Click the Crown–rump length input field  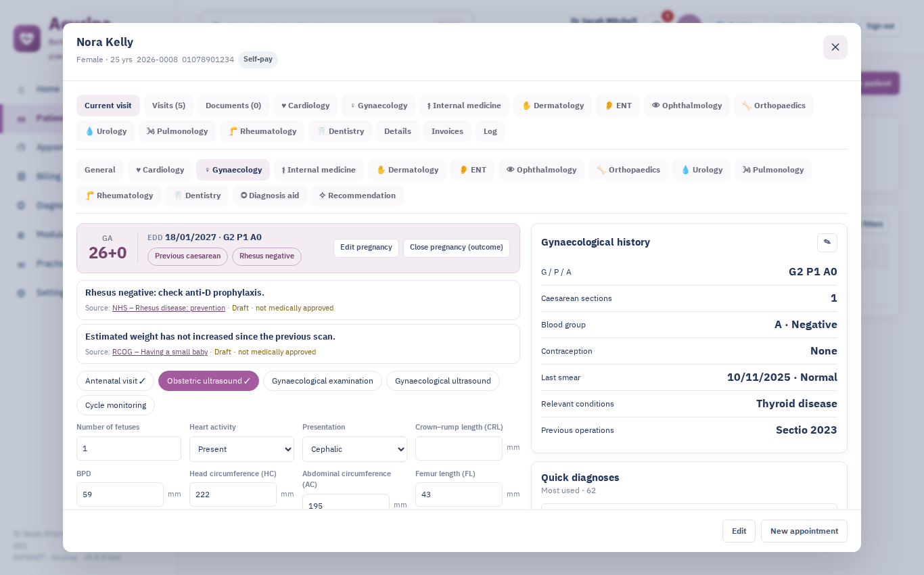(x=459, y=448)
